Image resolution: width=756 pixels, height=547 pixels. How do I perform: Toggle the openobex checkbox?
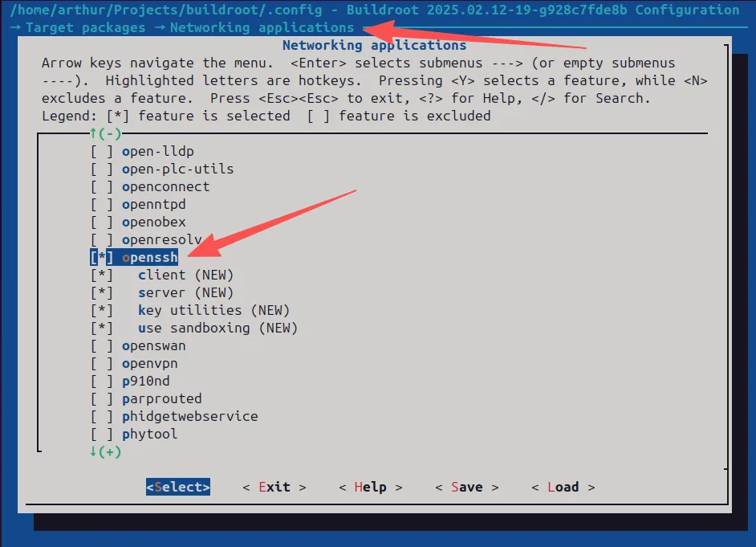pyautogui.click(x=102, y=222)
